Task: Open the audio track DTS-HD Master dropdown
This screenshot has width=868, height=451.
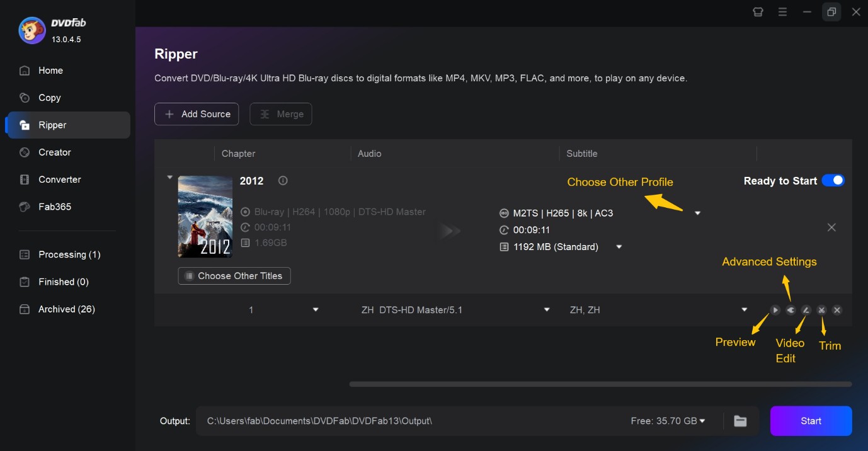Action: [546, 309]
